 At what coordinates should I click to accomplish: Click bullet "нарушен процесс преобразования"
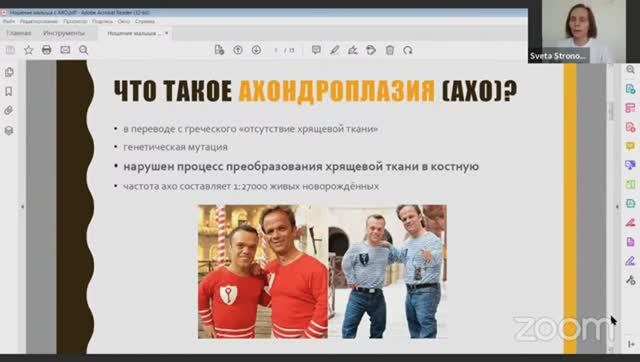point(301,167)
